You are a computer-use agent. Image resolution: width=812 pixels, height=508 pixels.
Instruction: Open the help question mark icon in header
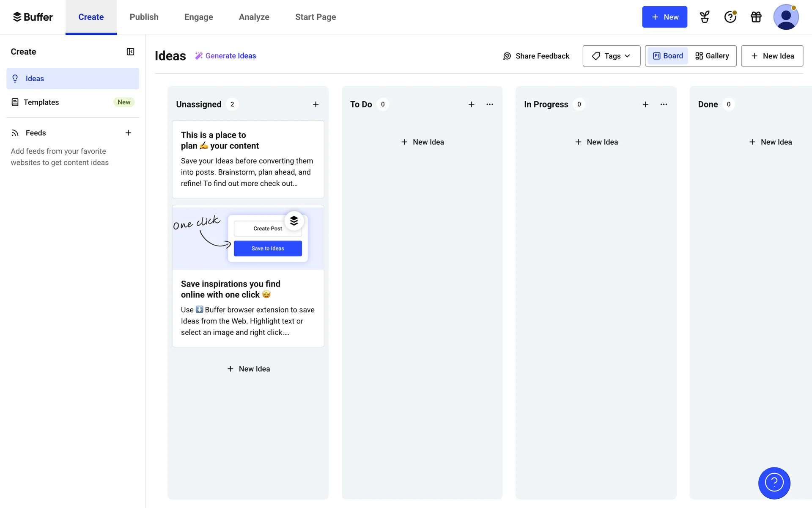pos(730,17)
